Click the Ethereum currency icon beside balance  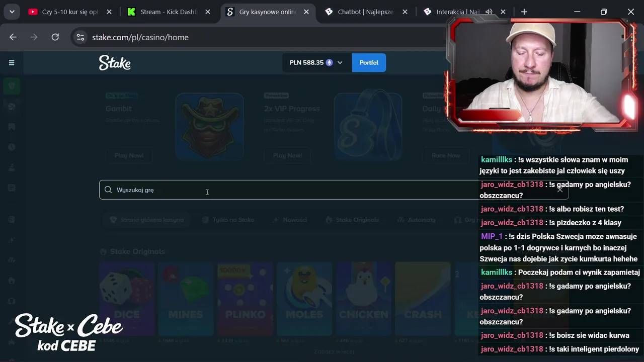point(330,63)
